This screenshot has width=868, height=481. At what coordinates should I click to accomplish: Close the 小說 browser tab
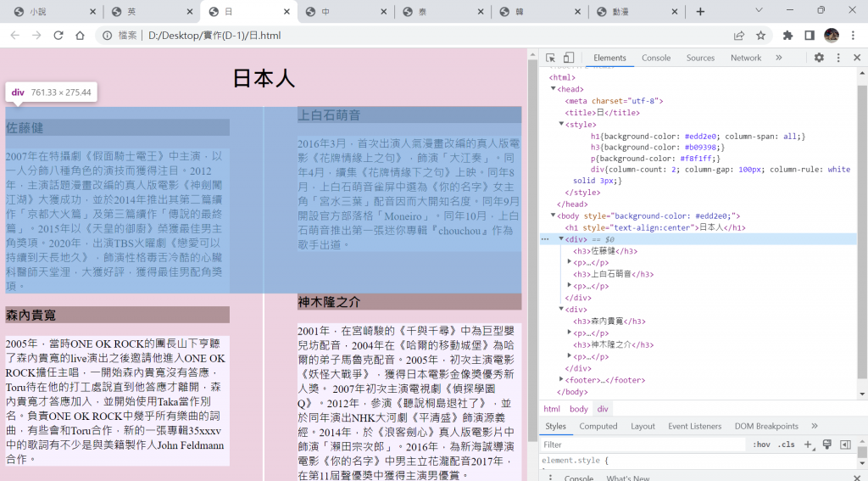92,12
